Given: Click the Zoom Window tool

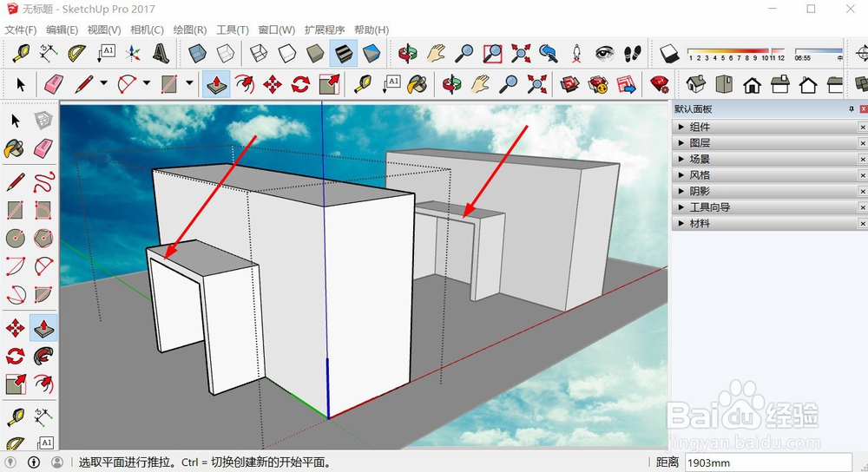Looking at the screenshot, I should pos(492,53).
